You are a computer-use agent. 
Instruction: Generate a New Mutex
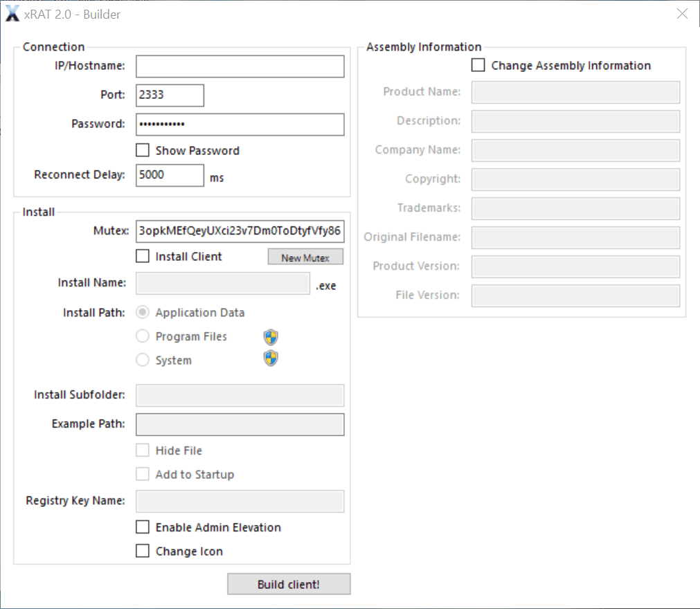305,257
